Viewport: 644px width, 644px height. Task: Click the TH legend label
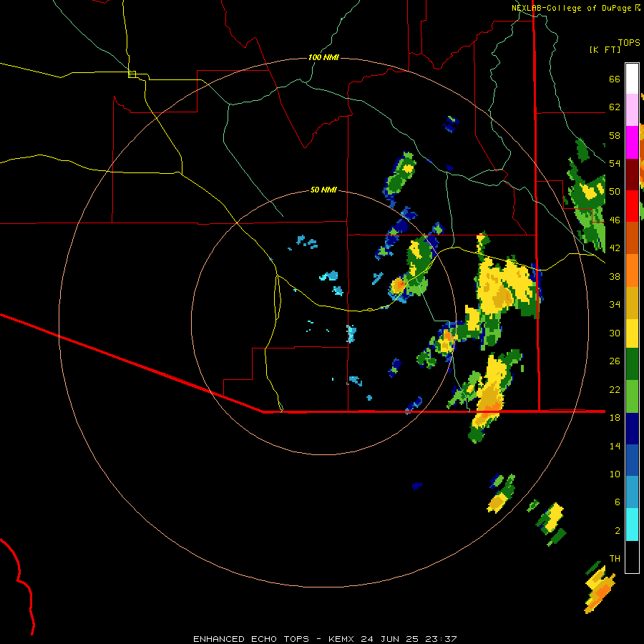coord(615,559)
